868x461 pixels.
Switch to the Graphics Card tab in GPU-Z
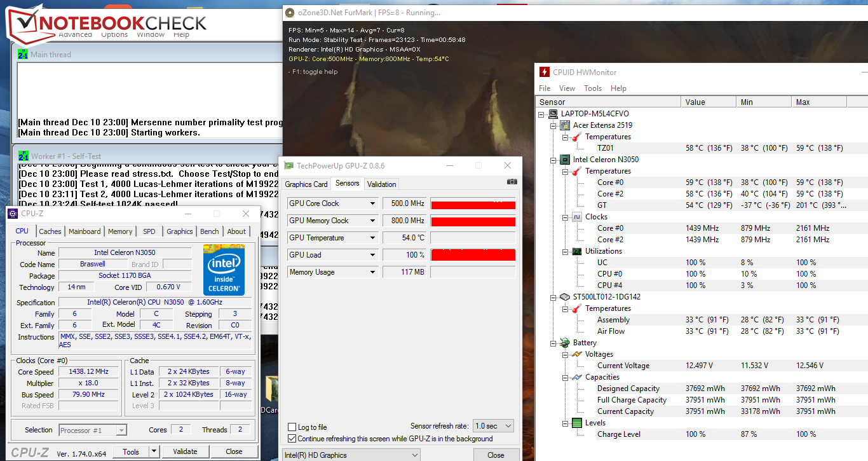point(306,184)
